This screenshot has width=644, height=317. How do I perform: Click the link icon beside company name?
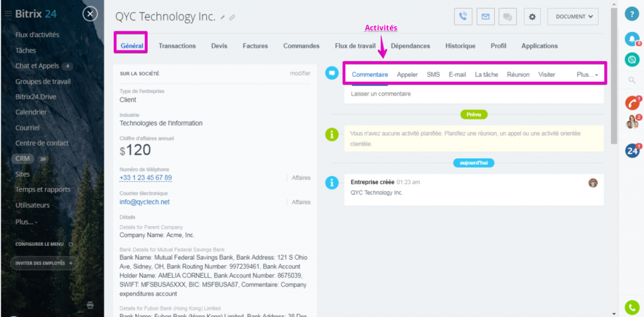[x=232, y=17]
